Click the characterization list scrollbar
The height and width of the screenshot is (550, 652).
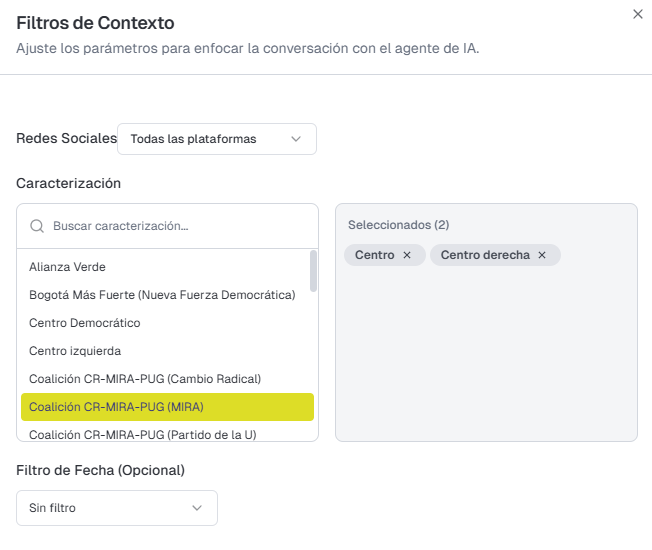[313, 270]
